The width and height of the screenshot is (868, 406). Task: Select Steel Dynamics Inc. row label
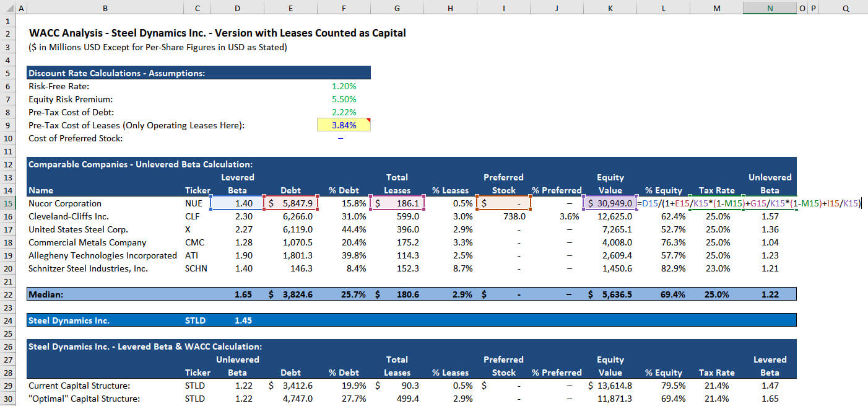click(x=69, y=320)
